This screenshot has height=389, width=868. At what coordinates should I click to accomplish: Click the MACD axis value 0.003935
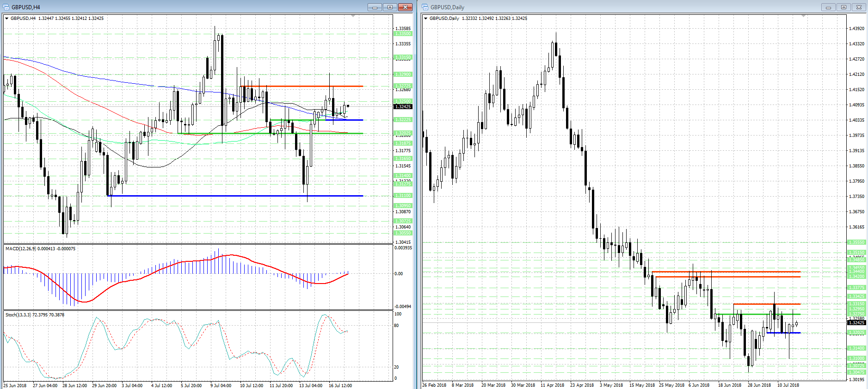coord(403,248)
